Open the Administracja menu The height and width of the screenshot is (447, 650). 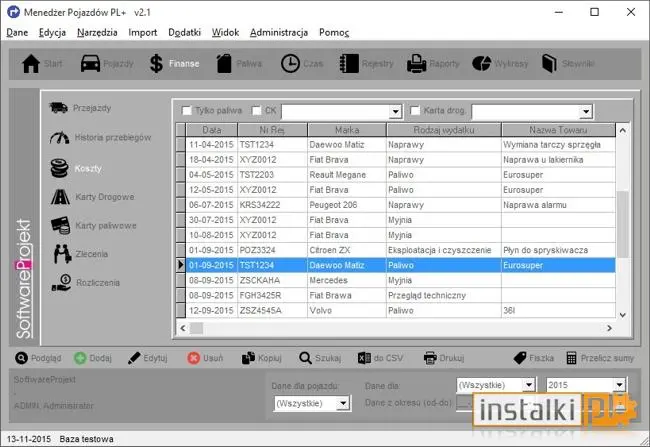coord(279,32)
